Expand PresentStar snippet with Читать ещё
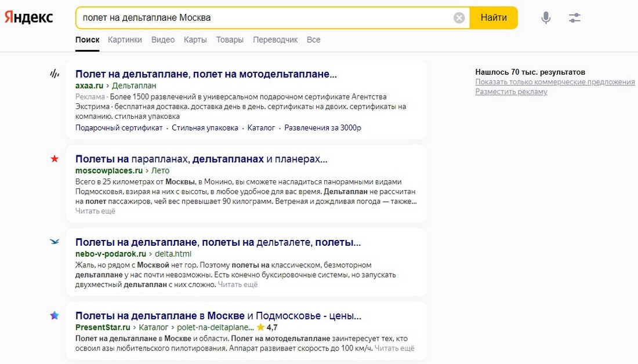The height and width of the screenshot is (364, 638). tap(394, 348)
